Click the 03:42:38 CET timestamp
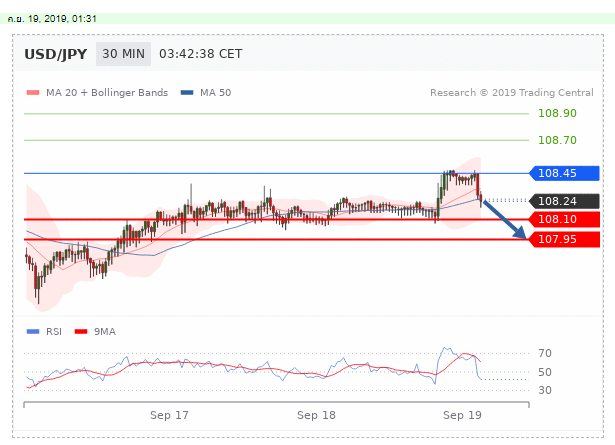Image resolution: width=615 pixels, height=445 pixels. [x=200, y=54]
